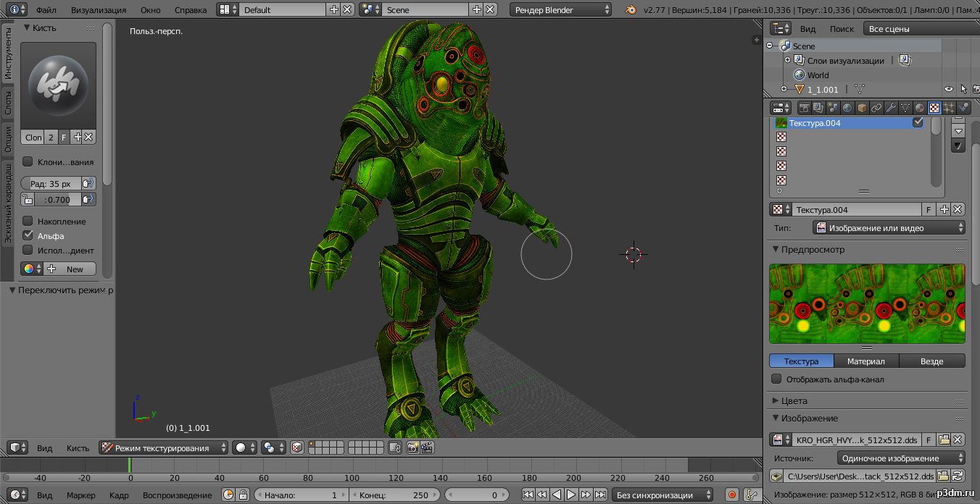The height and width of the screenshot is (504, 980).
Task: Toggle fake user F for brush
Action: (x=64, y=138)
